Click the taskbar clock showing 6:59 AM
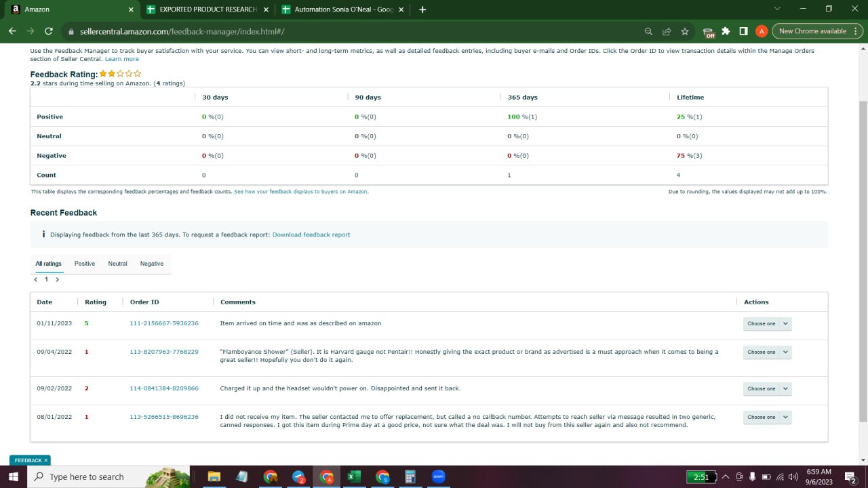The width and height of the screenshot is (868, 488). pos(819,476)
